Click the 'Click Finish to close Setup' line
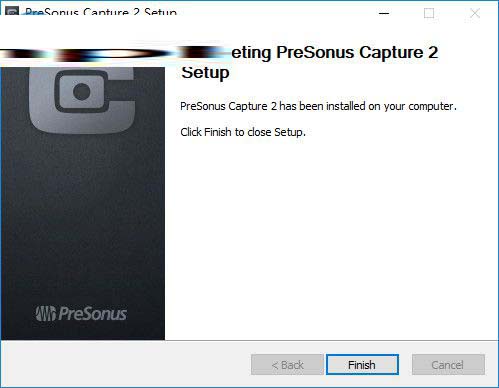Viewport: 499px width, 388px height. tap(243, 132)
